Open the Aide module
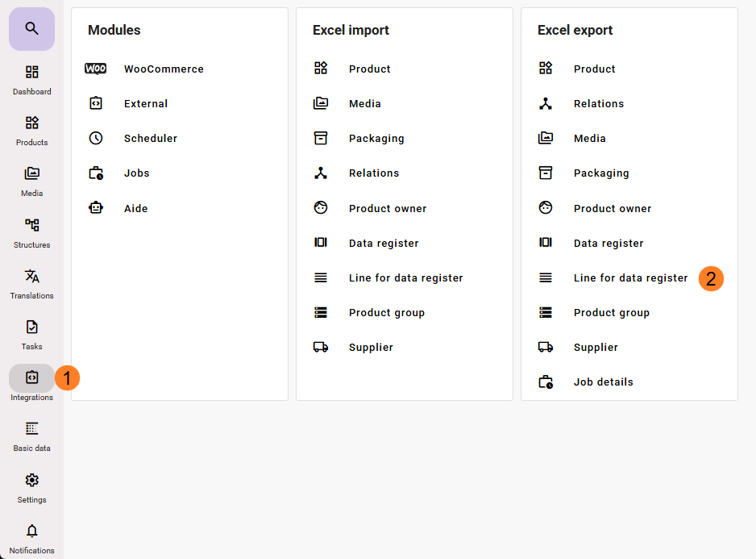This screenshot has width=756, height=559. click(x=135, y=209)
